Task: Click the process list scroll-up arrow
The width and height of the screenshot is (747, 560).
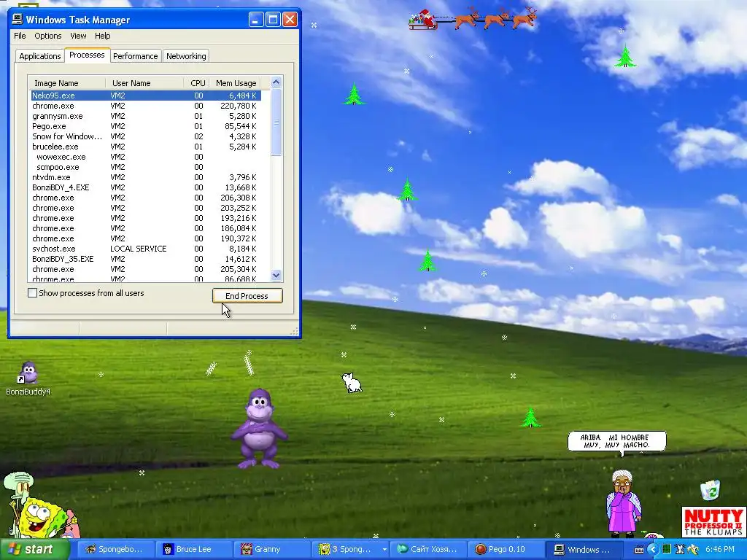Action: point(276,82)
